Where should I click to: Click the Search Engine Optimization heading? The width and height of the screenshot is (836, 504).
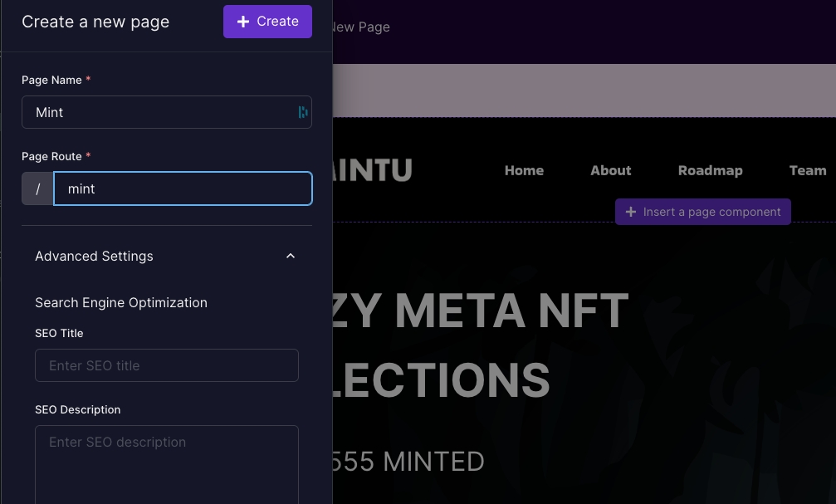121,302
